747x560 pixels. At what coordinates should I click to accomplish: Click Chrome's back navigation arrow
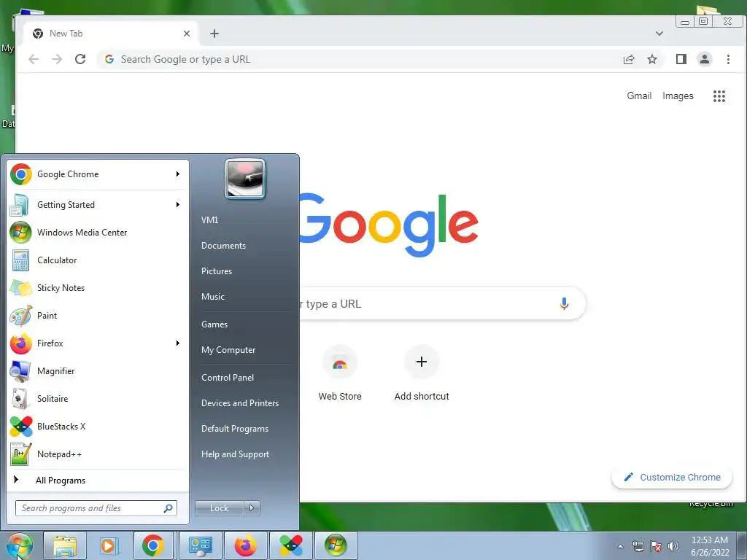coord(34,59)
